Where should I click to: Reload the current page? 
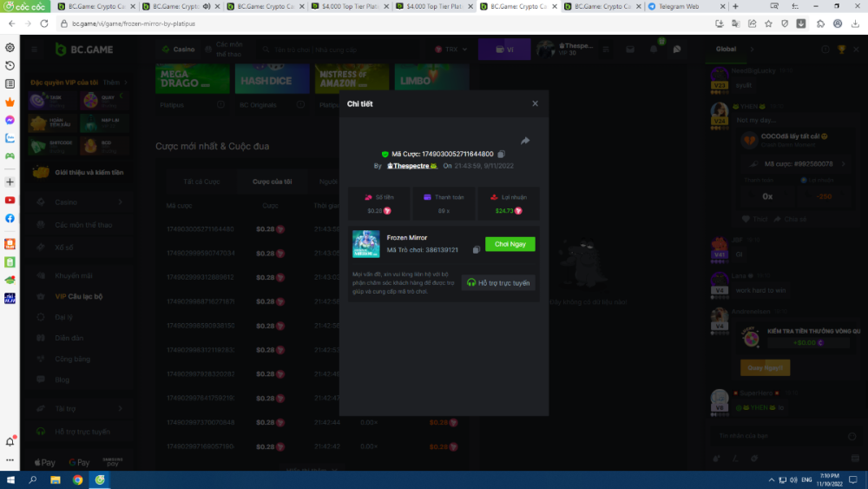coord(43,23)
